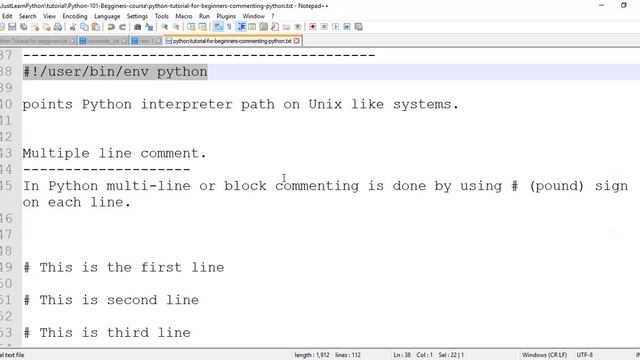Click the green Undo arrow icon

tap(111, 27)
